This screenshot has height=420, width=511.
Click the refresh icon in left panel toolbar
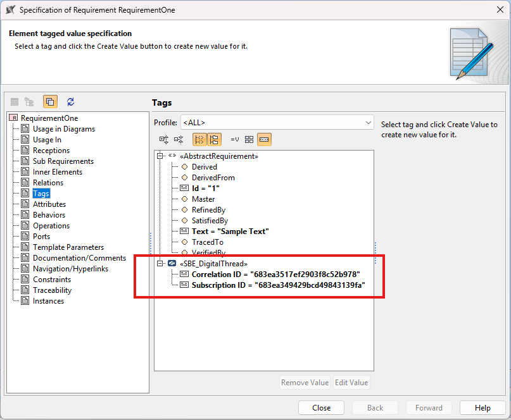[70, 102]
